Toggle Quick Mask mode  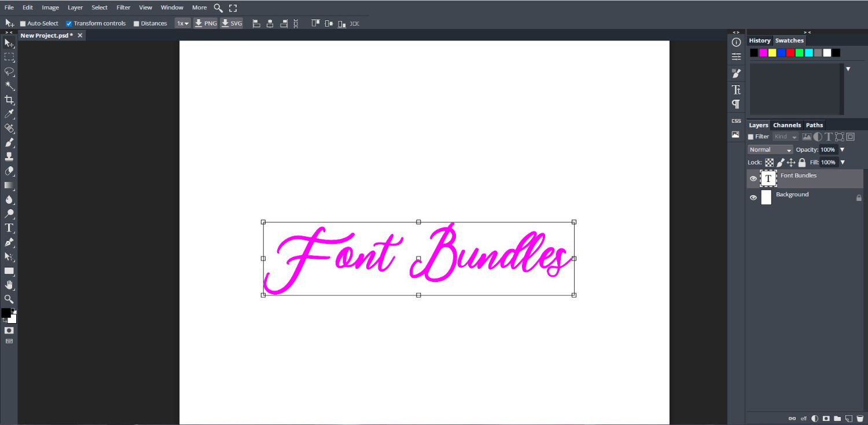click(9, 330)
